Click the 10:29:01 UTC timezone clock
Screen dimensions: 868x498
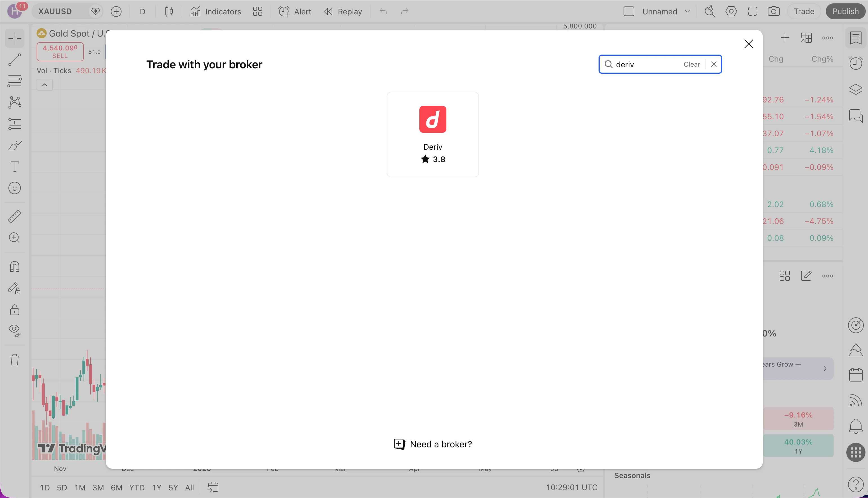(572, 487)
